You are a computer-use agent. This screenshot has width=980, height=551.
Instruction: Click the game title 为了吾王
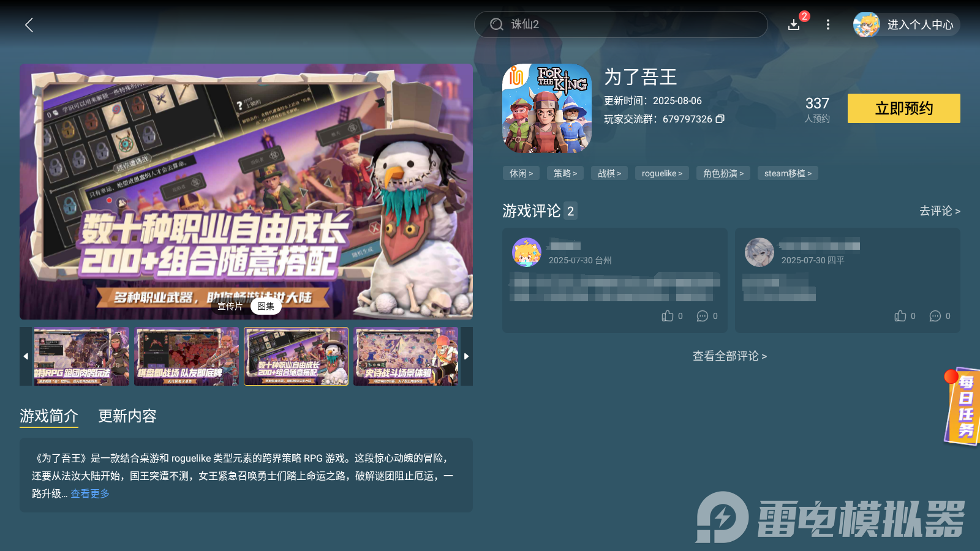[641, 77]
